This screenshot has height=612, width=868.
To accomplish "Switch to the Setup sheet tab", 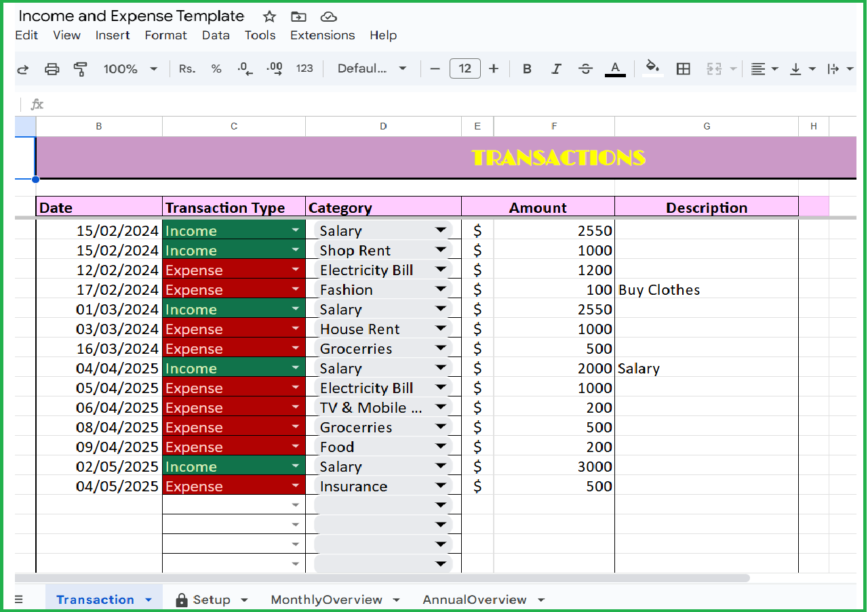I will click(x=212, y=600).
